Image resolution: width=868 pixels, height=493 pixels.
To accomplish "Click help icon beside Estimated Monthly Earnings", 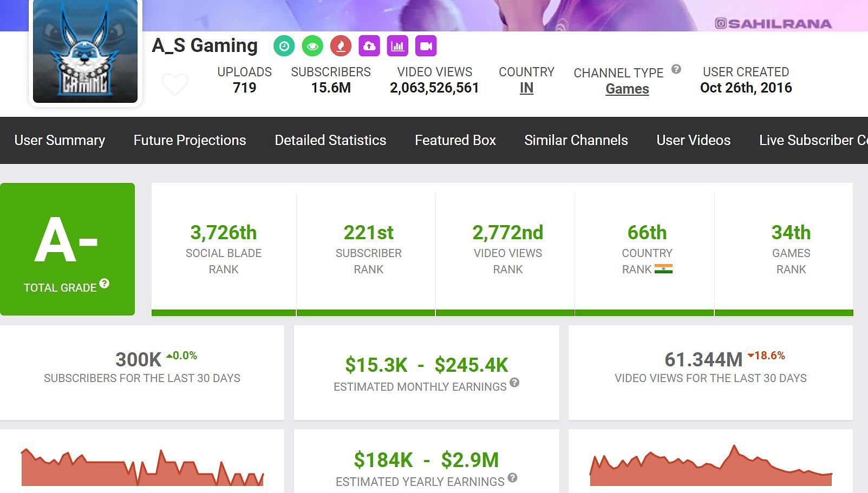I will [514, 383].
